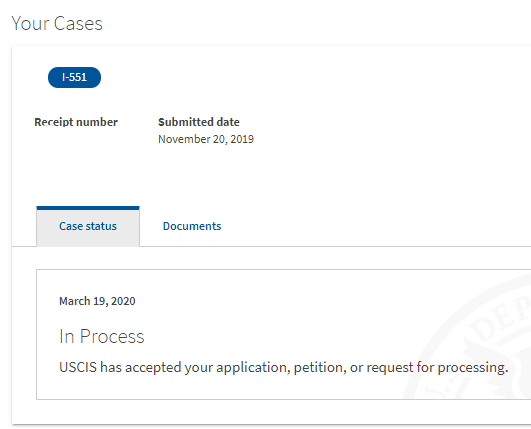Click the year 2020 in status date
This screenshot has height=429, width=531.
(123, 301)
